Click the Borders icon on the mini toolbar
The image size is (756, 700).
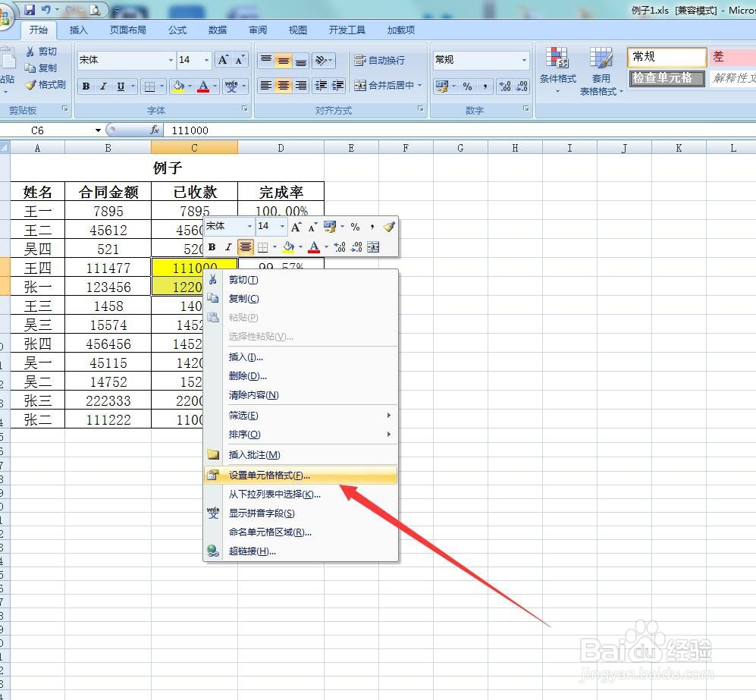point(264,246)
